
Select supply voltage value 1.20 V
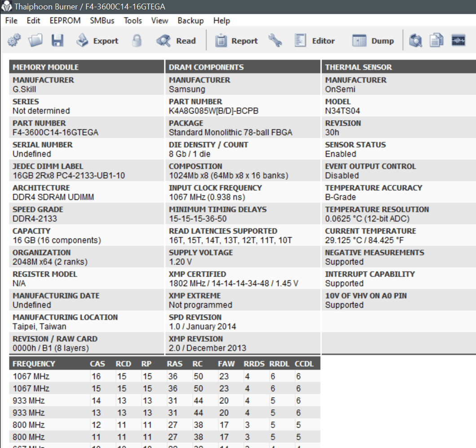181,262
